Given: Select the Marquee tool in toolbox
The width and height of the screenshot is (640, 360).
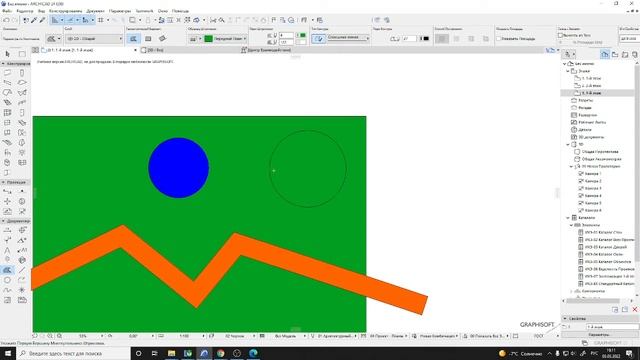Looking at the screenshot, I should [x=22, y=54].
